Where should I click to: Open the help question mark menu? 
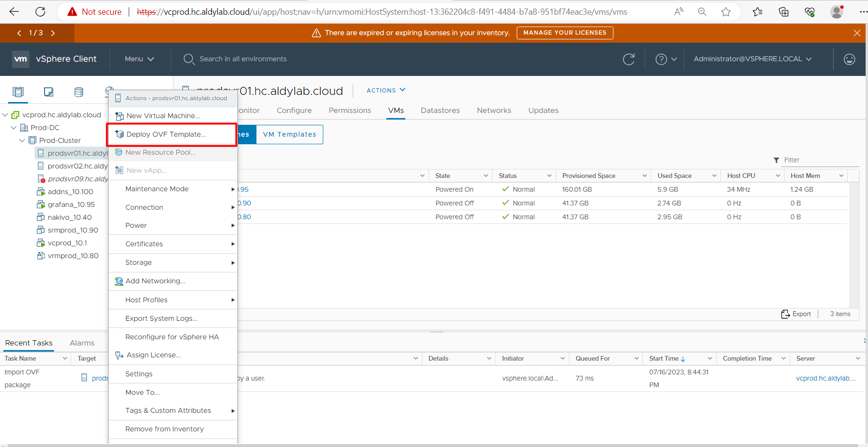pyautogui.click(x=666, y=59)
